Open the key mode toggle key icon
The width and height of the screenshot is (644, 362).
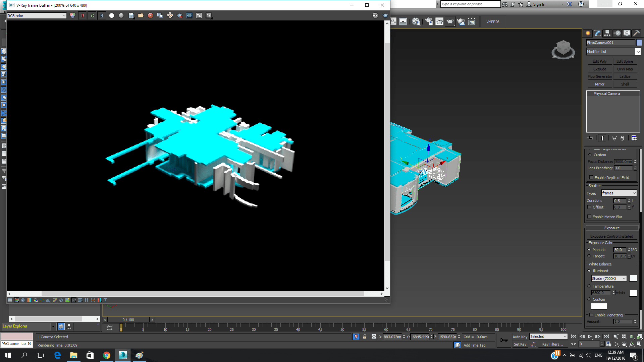[503, 340]
